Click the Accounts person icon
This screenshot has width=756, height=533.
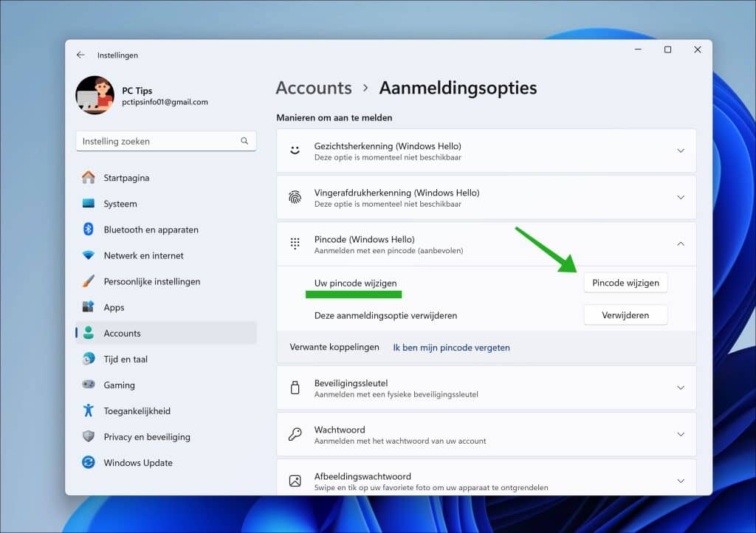point(89,332)
